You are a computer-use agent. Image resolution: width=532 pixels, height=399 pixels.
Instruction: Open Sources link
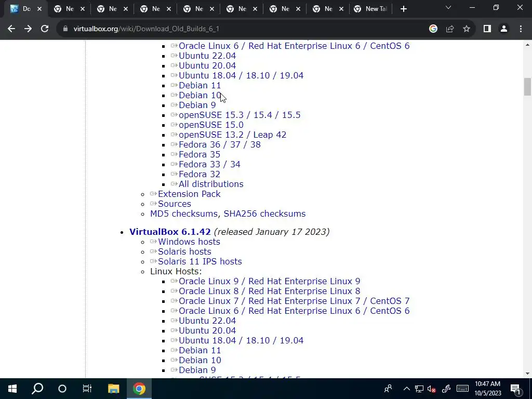(175, 204)
